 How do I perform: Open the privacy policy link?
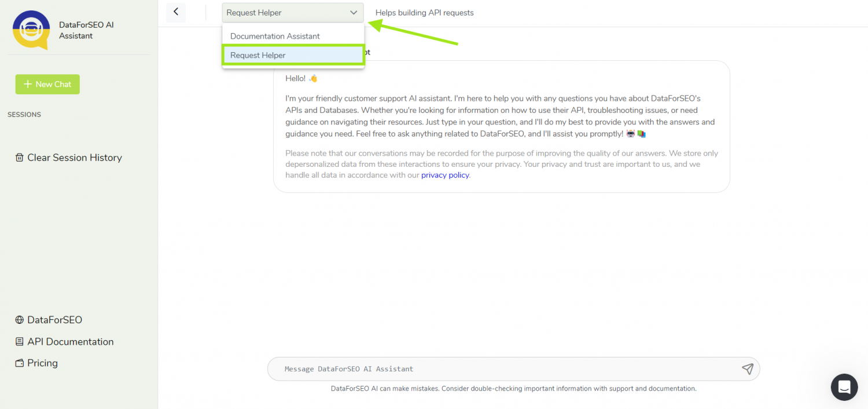445,175
